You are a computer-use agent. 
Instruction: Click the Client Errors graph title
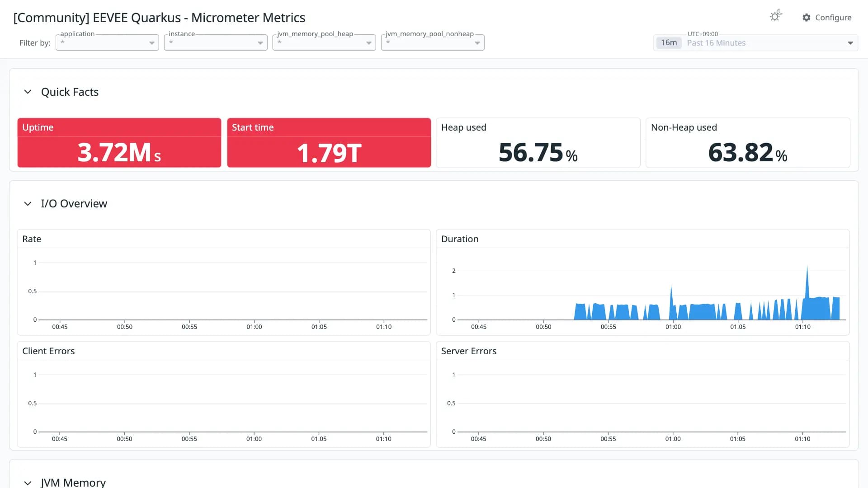(48, 351)
